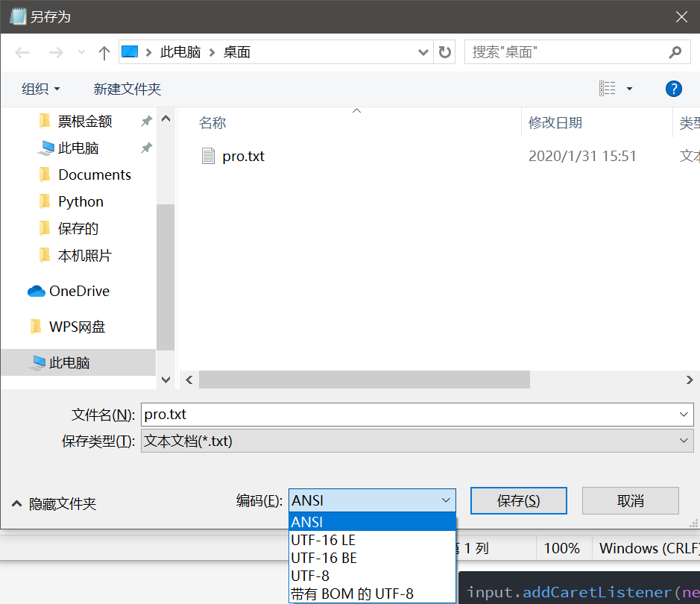This screenshot has width=700, height=604.
Task: Select pinned 此电脑 in quick access
Action: 78,148
